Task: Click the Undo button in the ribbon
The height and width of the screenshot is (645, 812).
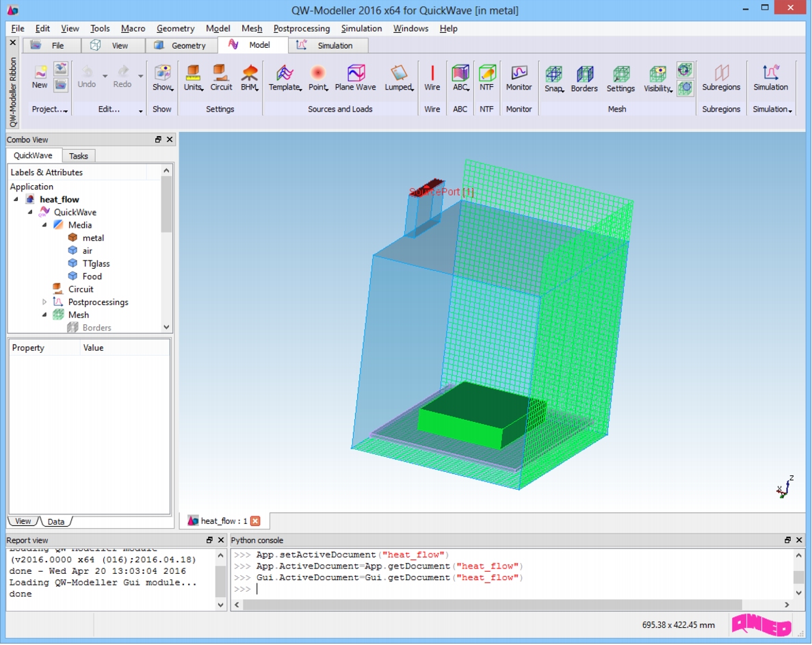Action: pyautogui.click(x=87, y=77)
